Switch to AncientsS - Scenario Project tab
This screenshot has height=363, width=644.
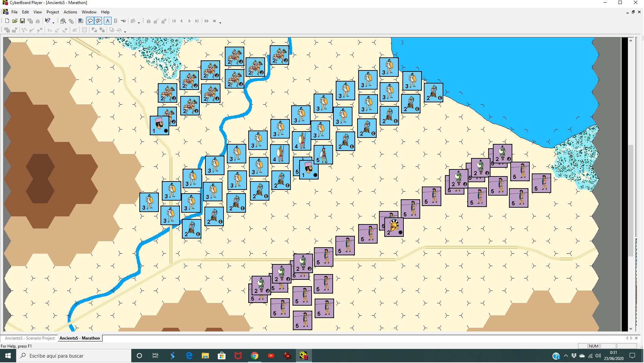tap(30, 338)
